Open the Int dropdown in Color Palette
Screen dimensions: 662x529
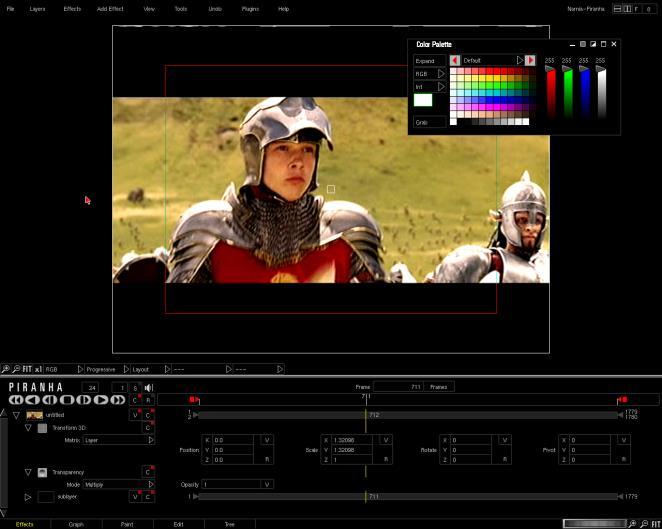tap(429, 87)
